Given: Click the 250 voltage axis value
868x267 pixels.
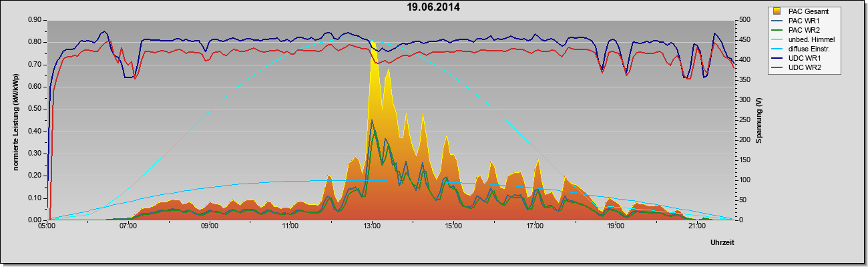Looking at the screenshot, I should (744, 120).
